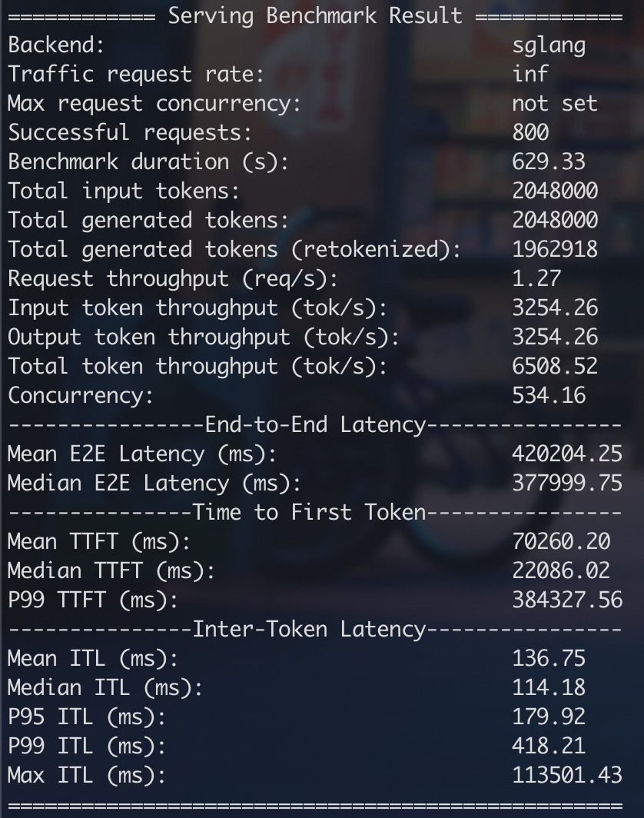Click the "Total input tokens:" label
Viewport: 644px width, 818px height.
point(124,191)
